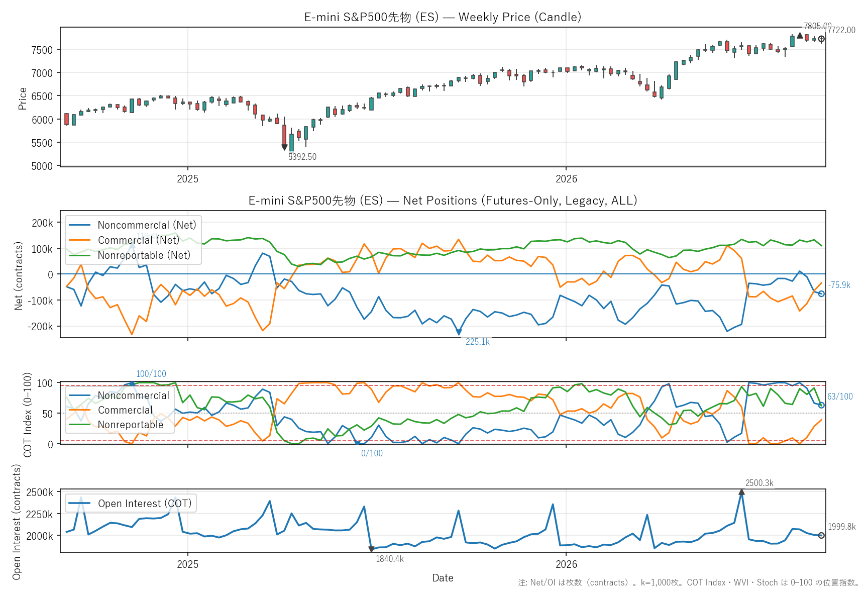The width and height of the screenshot is (868, 593).
Task: Select the downward triangle marker at the price low
Action: click(x=284, y=147)
